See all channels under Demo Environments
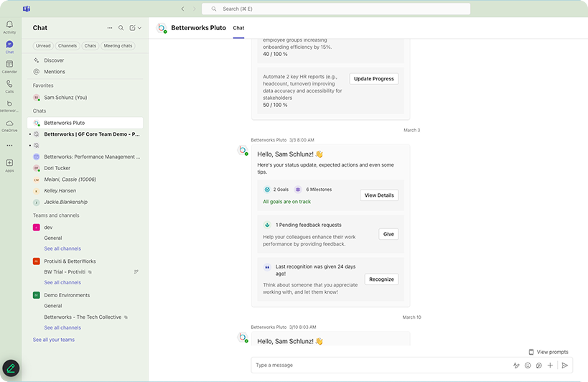 [62, 327]
